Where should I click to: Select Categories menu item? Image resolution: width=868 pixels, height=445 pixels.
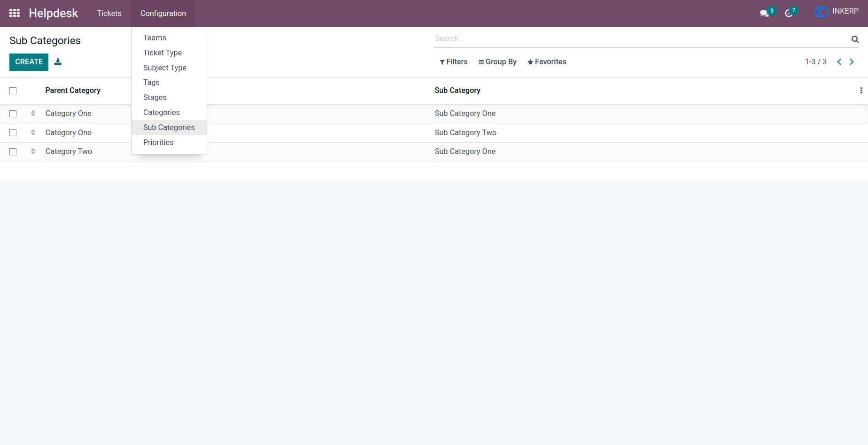(x=169, y=112)
